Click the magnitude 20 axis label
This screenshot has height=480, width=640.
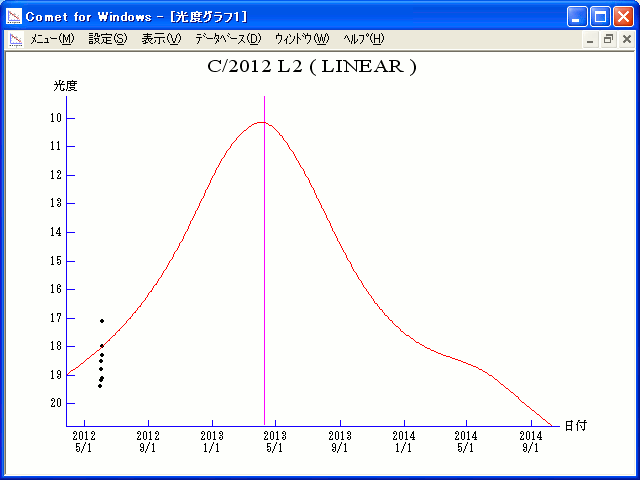(x=56, y=403)
